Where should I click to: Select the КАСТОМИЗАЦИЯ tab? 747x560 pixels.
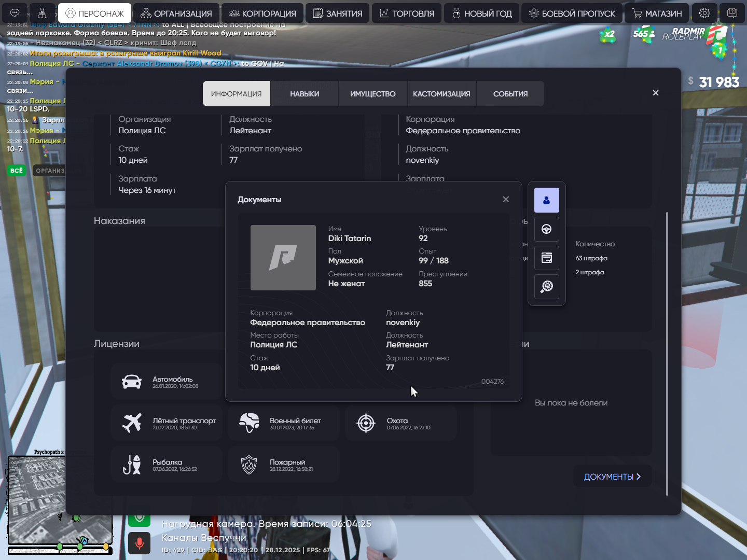pos(441,94)
